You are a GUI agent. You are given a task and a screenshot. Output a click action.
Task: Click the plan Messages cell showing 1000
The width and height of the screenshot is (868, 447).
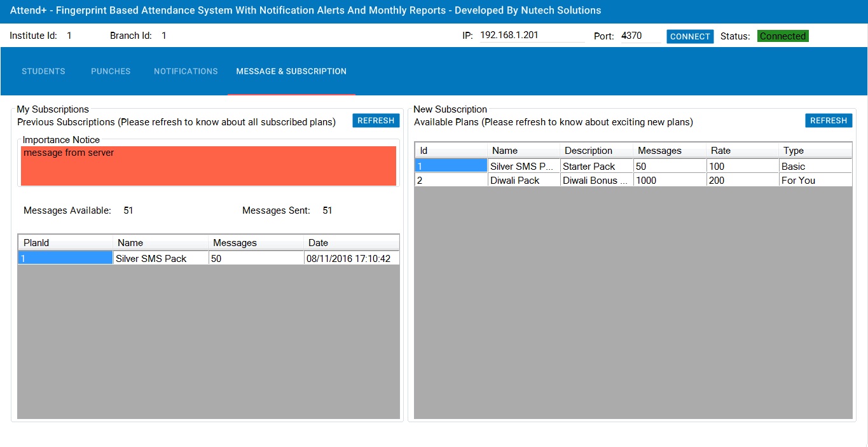670,180
